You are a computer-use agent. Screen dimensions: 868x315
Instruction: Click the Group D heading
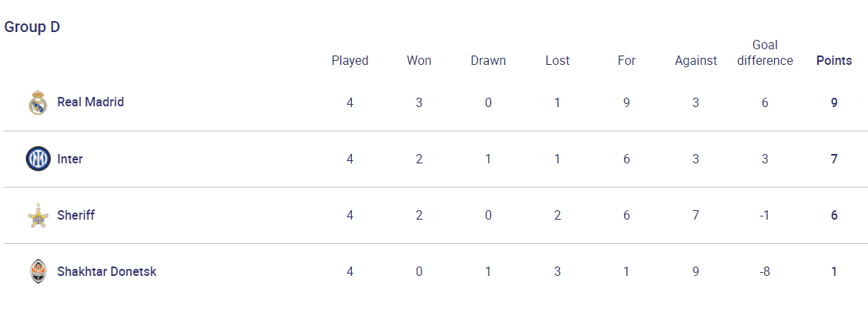tap(32, 27)
